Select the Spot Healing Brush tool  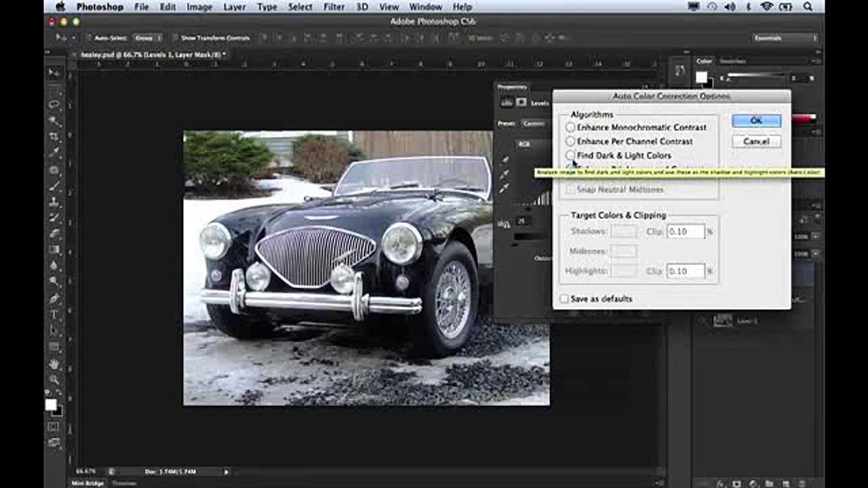tap(54, 169)
